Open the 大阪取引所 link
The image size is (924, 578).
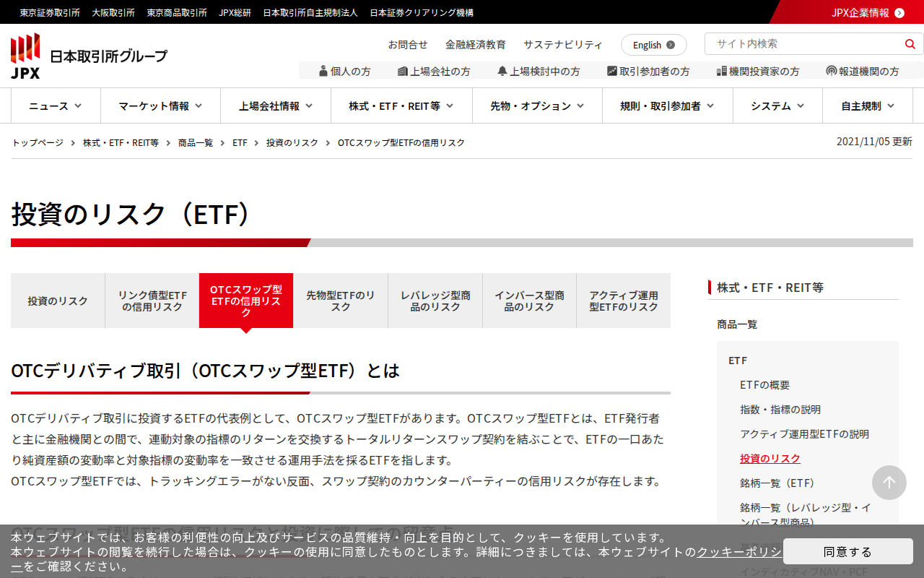coord(113,13)
